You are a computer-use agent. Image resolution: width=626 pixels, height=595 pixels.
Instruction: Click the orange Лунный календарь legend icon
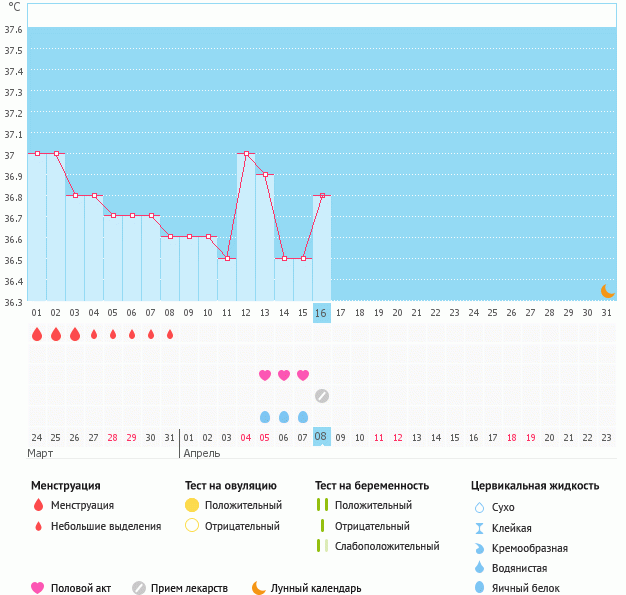(259, 588)
